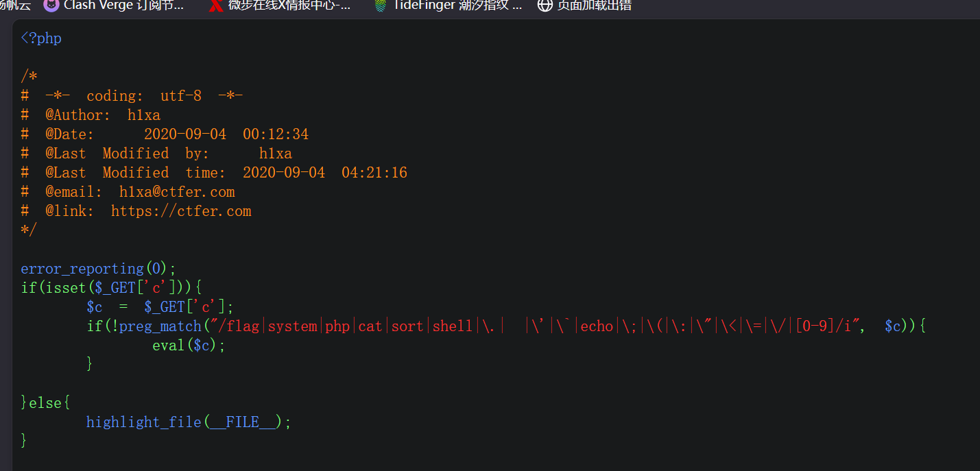
Task: Click the '$c = $_GET['c'];' assignment
Action: (x=160, y=307)
